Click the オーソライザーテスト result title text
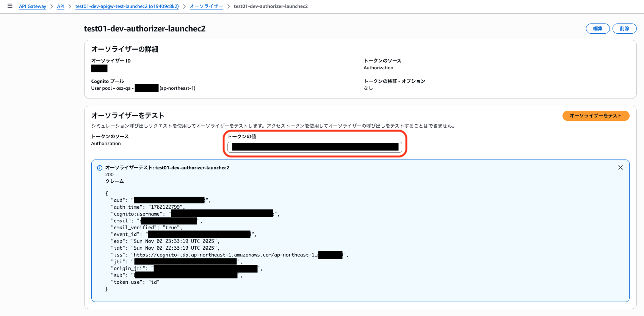Screen dimensions: 644x316 (167, 167)
